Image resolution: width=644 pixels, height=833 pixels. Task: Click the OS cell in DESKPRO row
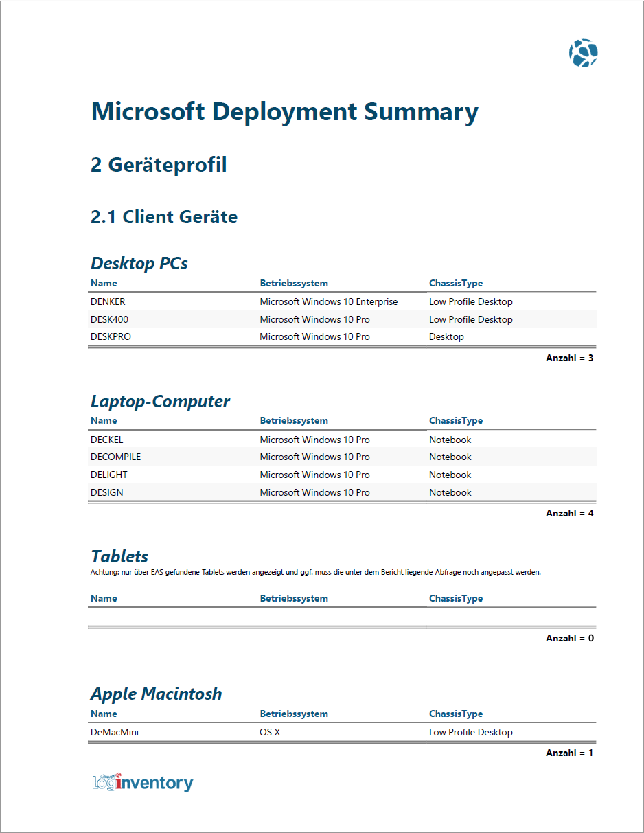coord(314,336)
